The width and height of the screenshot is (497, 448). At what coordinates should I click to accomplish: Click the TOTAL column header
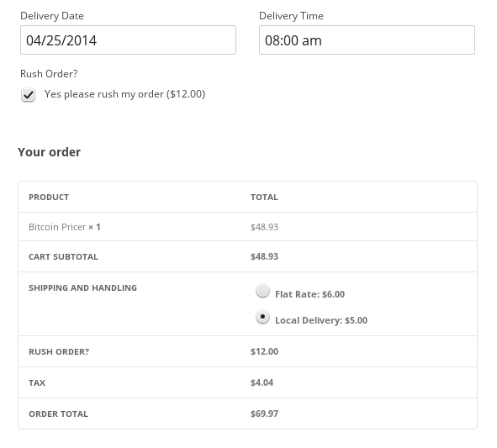[264, 197]
